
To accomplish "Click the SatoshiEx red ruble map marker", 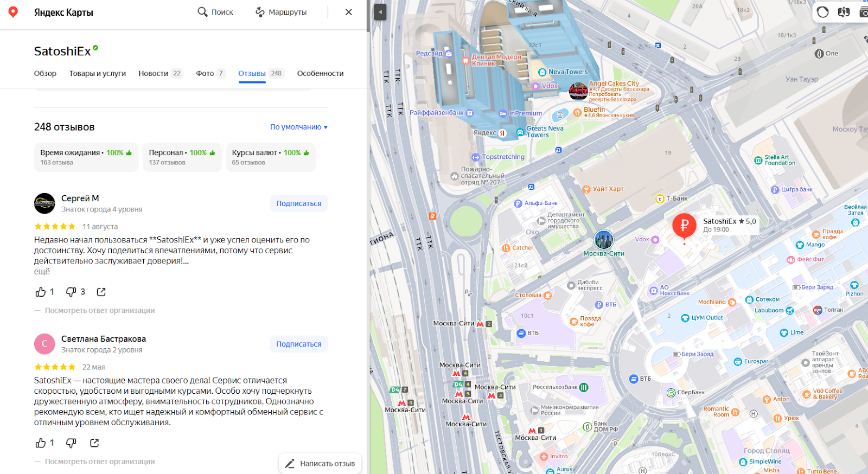I will click(684, 226).
